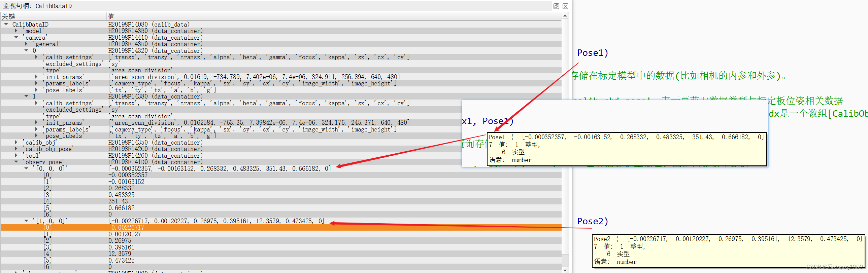The height and width of the screenshot is (273, 868).
Task: Collapse camera node 0
Action: pos(26,50)
